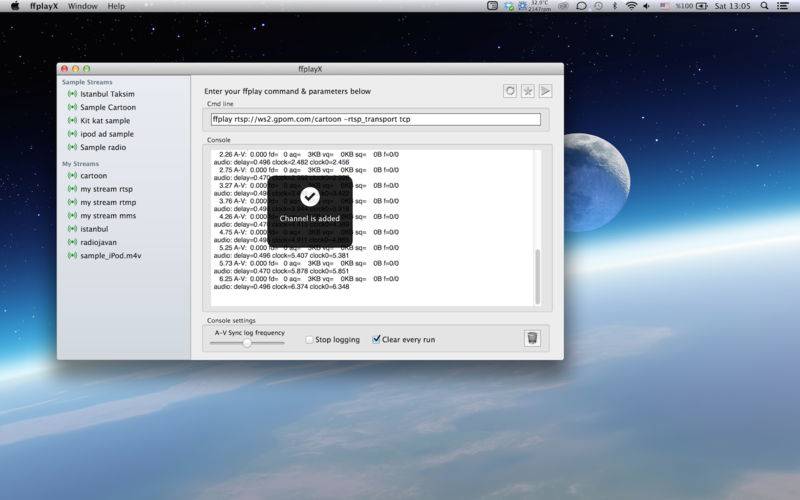Click the stream icon beside istanbul

click(x=72, y=229)
